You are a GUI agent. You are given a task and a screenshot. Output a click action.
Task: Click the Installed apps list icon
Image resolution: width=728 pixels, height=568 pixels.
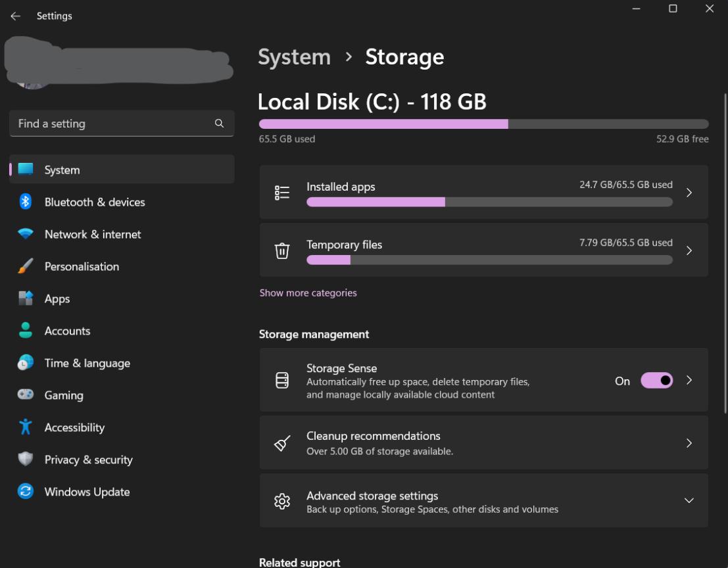point(282,192)
